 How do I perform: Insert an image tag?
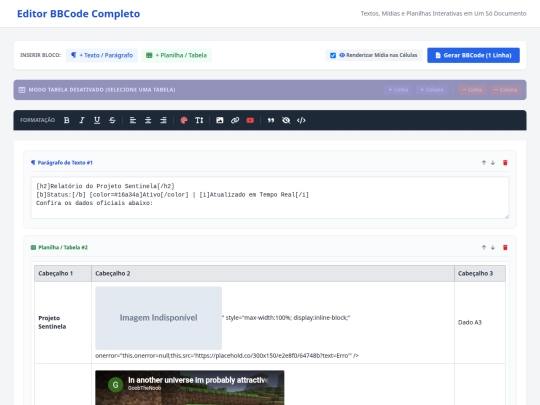[x=220, y=120]
